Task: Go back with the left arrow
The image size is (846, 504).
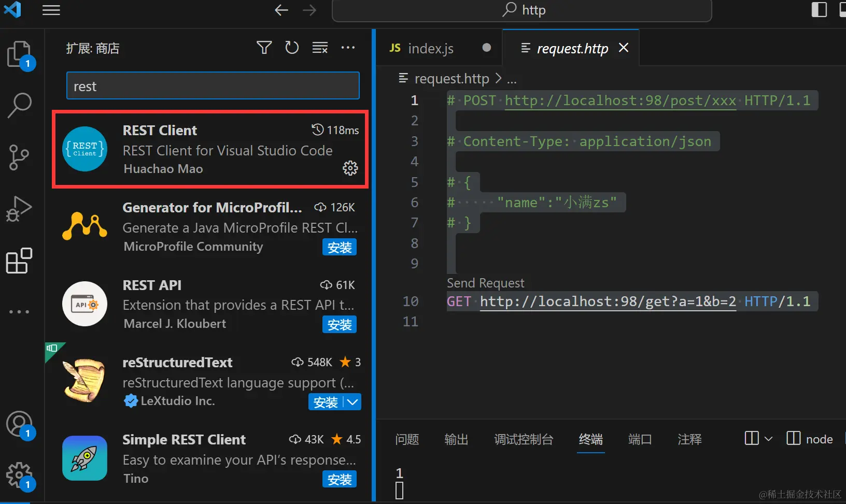Action: pyautogui.click(x=281, y=10)
